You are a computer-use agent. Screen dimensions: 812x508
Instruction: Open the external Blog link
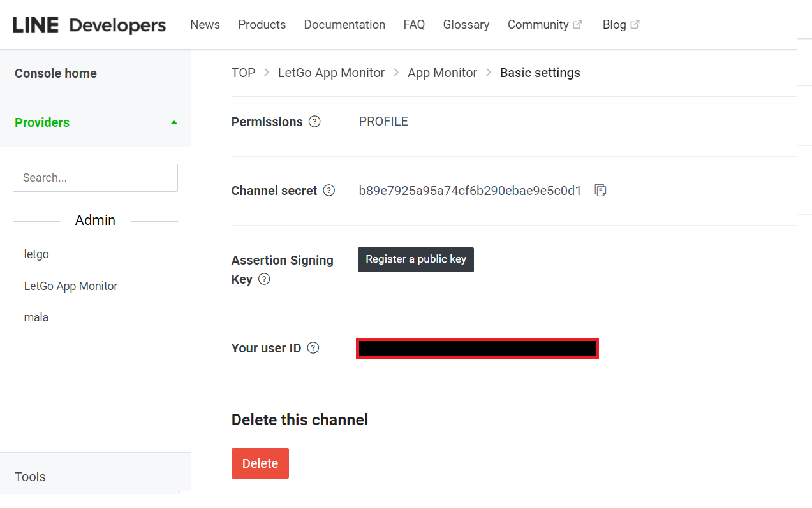coord(620,25)
